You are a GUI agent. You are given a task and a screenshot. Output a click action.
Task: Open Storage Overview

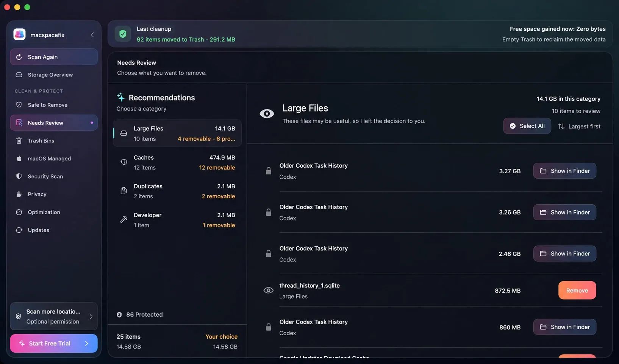54,75
